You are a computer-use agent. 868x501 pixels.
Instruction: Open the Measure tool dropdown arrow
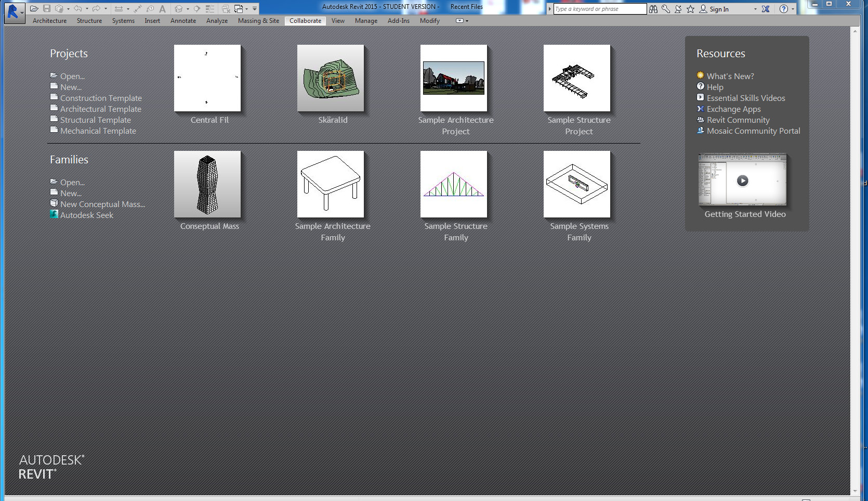pyautogui.click(x=128, y=9)
